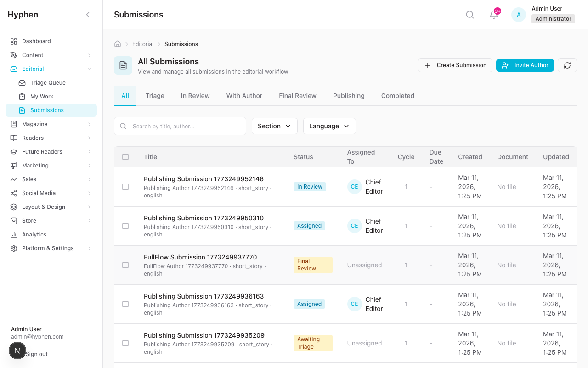Click the Invite Author button
The image size is (588, 368).
[525, 65]
